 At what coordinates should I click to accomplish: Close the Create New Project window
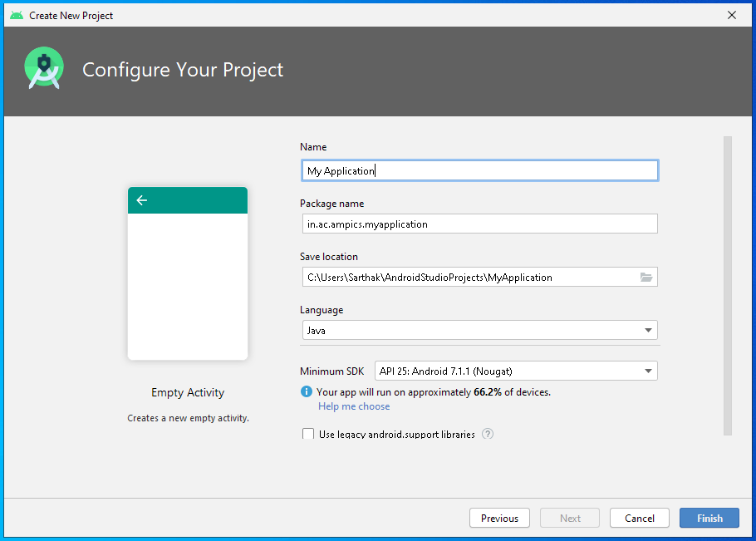(732, 15)
